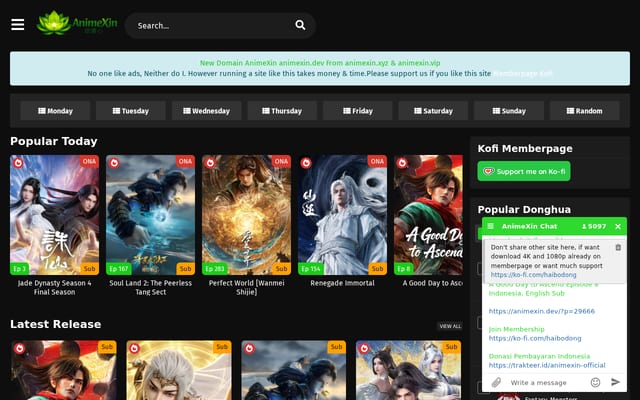Open fourth Latest Release group poster thumbnail
The height and width of the screenshot is (400, 640).
(409, 370)
